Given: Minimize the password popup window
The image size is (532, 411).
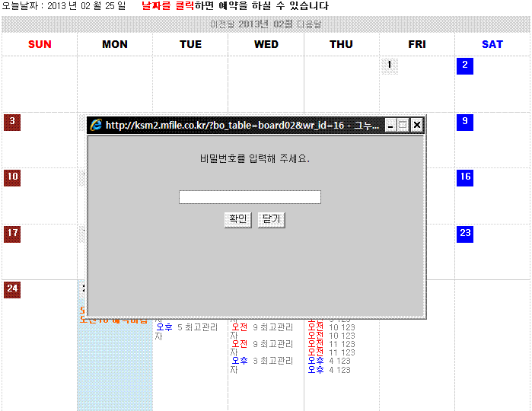Looking at the screenshot, I should (390, 126).
